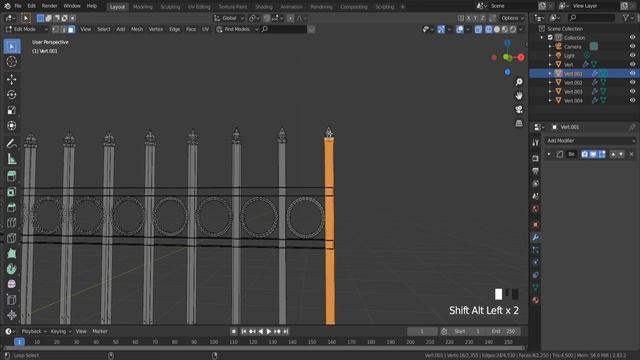Click the outliner search field
This screenshot has width=640, height=360.
(x=591, y=18)
